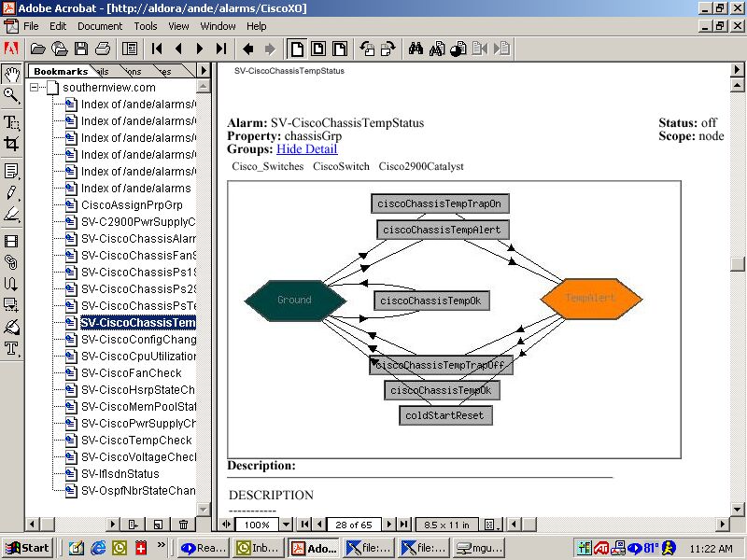The width and height of the screenshot is (747, 560).
Task: Select the Article tool
Action: [x=12, y=284]
